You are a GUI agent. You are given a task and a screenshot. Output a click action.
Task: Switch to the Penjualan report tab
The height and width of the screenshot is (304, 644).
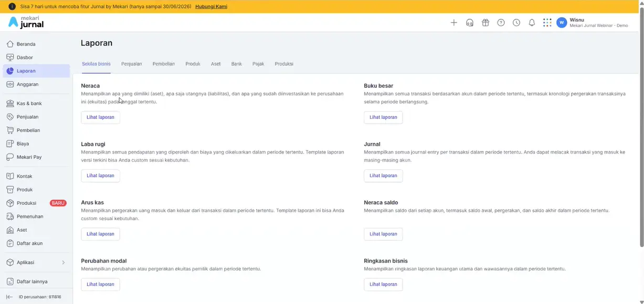pyautogui.click(x=132, y=64)
